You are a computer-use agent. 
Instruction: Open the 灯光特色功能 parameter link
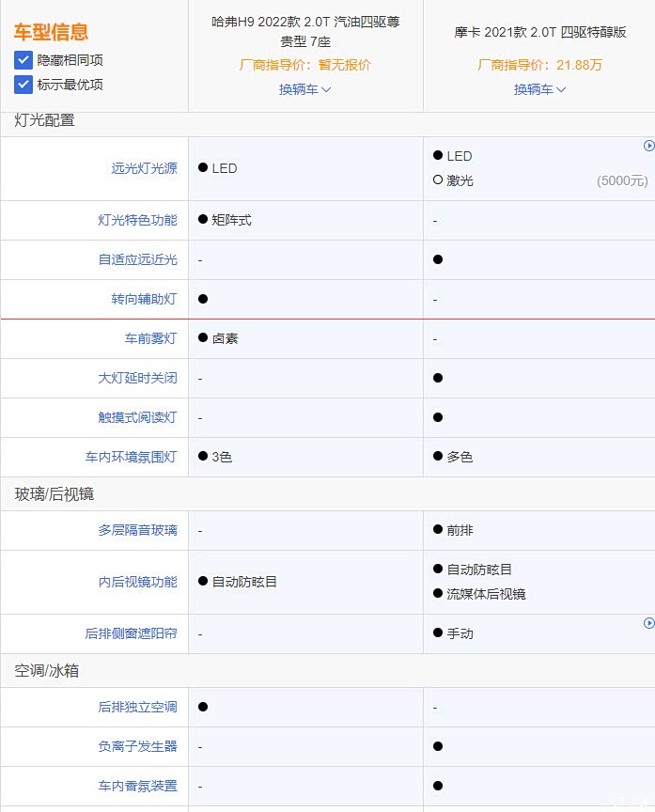pos(138,220)
